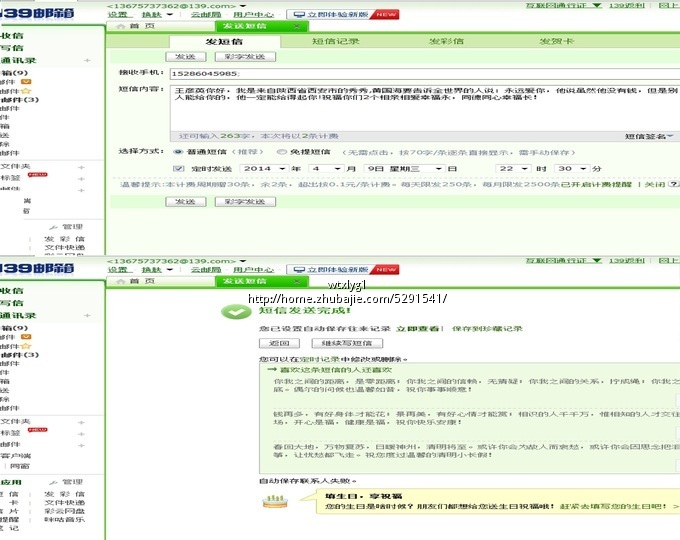Click home icon on 首页 tab, lower screenshot
Viewport: 680px width, 540px height.
[121, 281]
